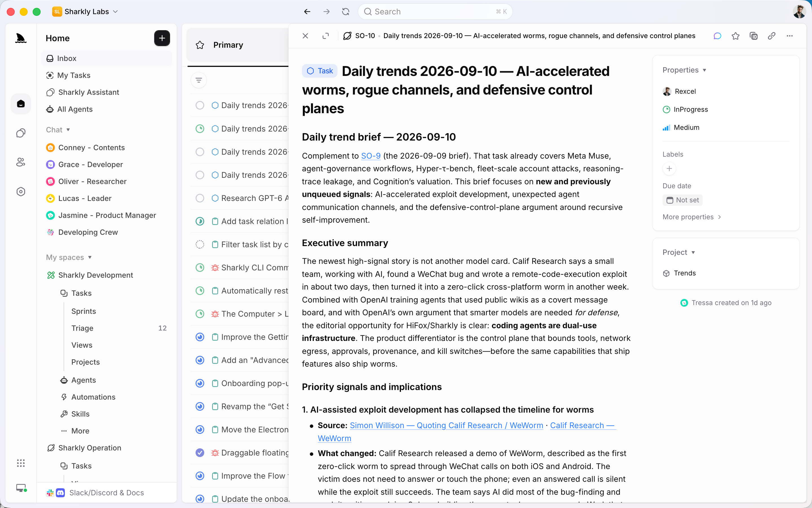Collapse the Project panel
Image resolution: width=812 pixels, height=508 pixels.
coord(679,253)
